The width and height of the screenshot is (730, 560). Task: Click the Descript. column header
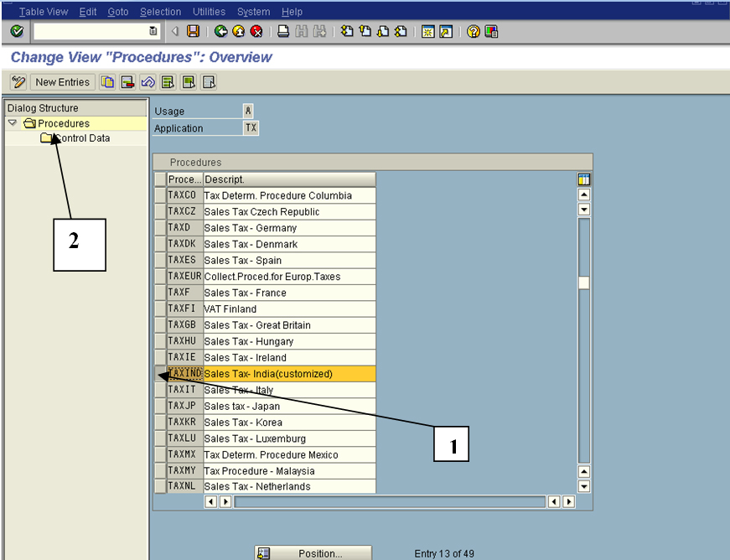tap(290, 179)
